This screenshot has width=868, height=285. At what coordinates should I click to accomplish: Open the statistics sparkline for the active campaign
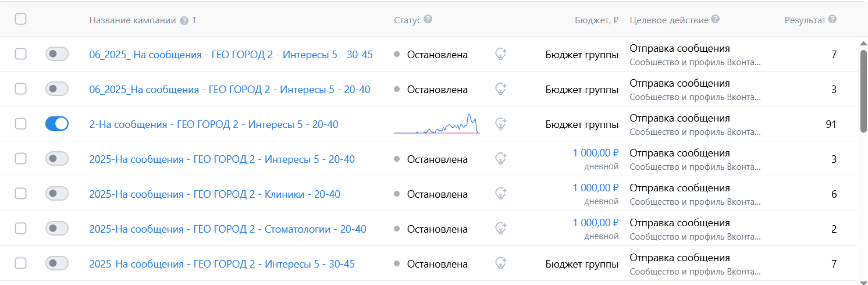436,124
